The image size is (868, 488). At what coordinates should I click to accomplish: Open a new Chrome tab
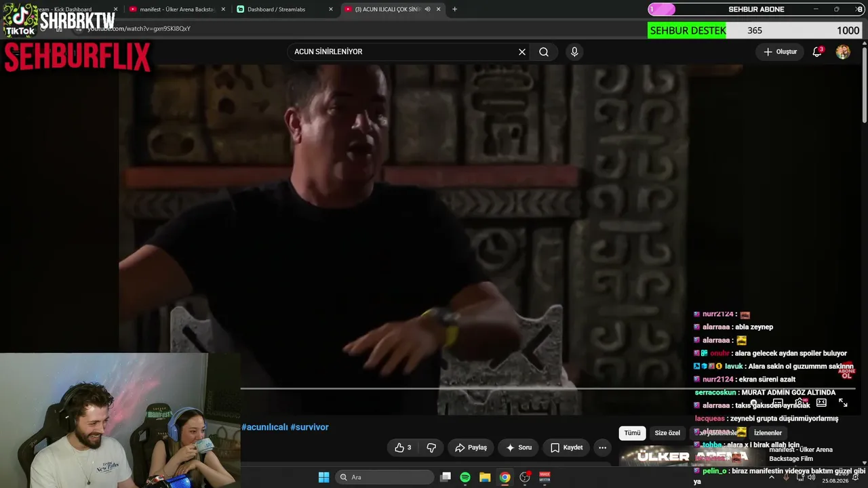[x=454, y=9]
